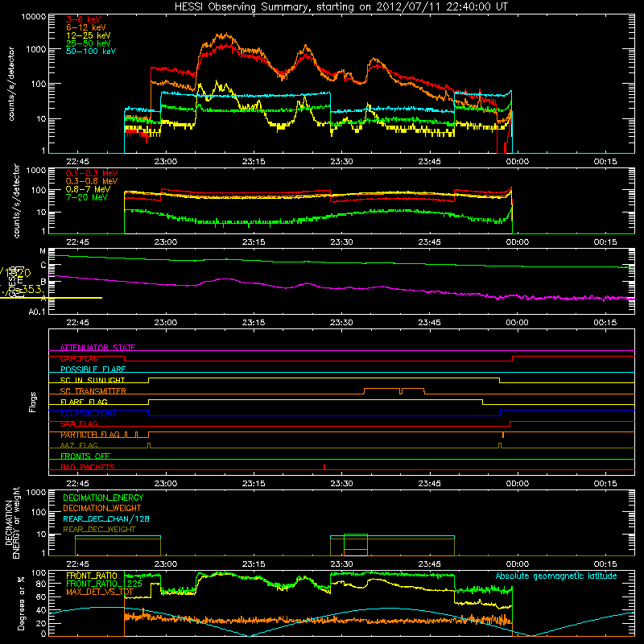The width and height of the screenshot is (644, 644).
Task: Click the red BAD_PACKETS tick mark near 23:27
Action: 324,467
